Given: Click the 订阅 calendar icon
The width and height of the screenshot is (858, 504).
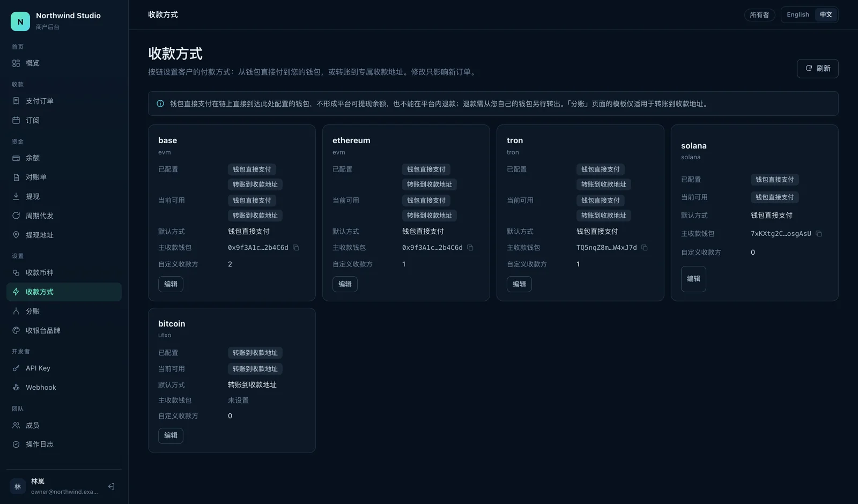Looking at the screenshot, I should pos(16,120).
